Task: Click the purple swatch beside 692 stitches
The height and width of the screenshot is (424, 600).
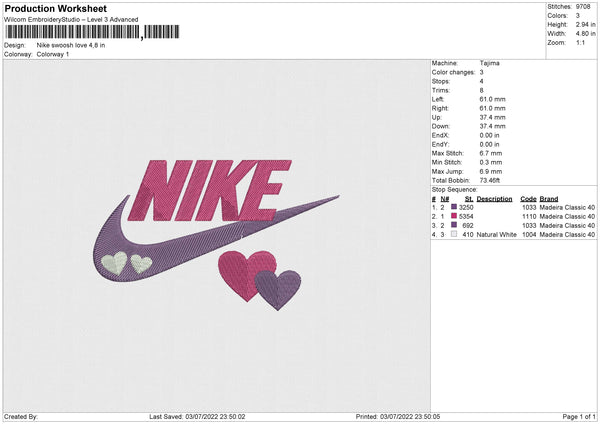Action: pos(454,225)
